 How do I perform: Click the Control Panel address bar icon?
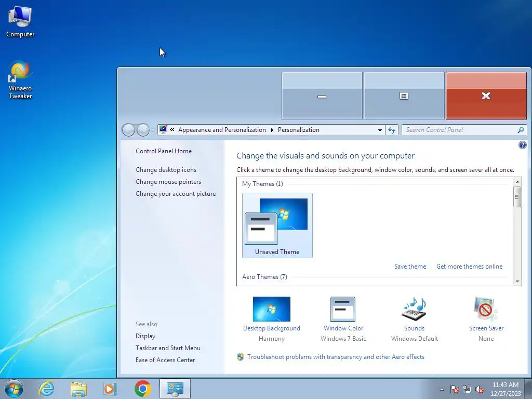163,129
